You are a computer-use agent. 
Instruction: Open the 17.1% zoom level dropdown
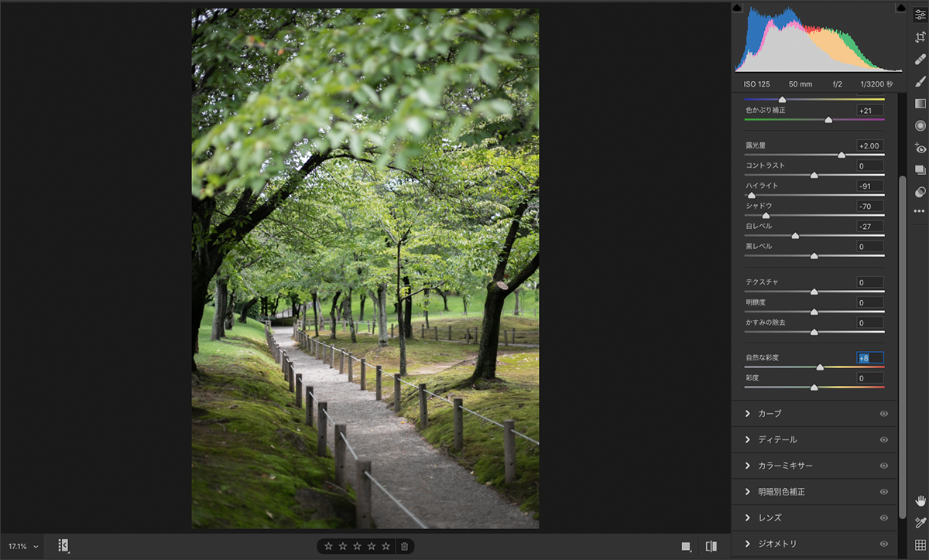click(x=23, y=546)
